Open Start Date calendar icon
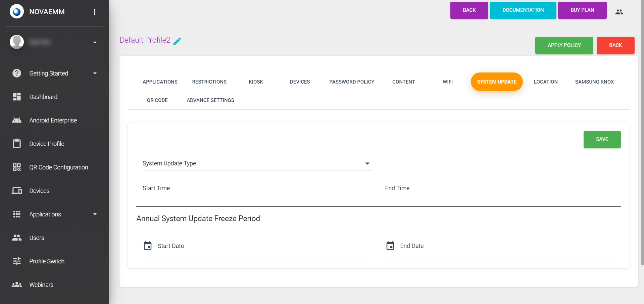The image size is (644, 304). click(x=148, y=246)
